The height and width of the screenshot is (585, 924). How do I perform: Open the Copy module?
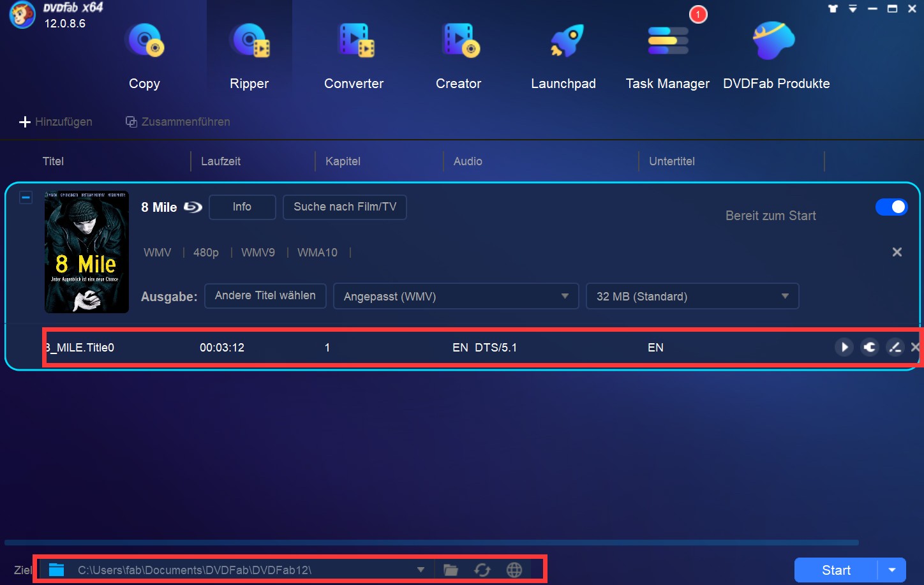(144, 56)
